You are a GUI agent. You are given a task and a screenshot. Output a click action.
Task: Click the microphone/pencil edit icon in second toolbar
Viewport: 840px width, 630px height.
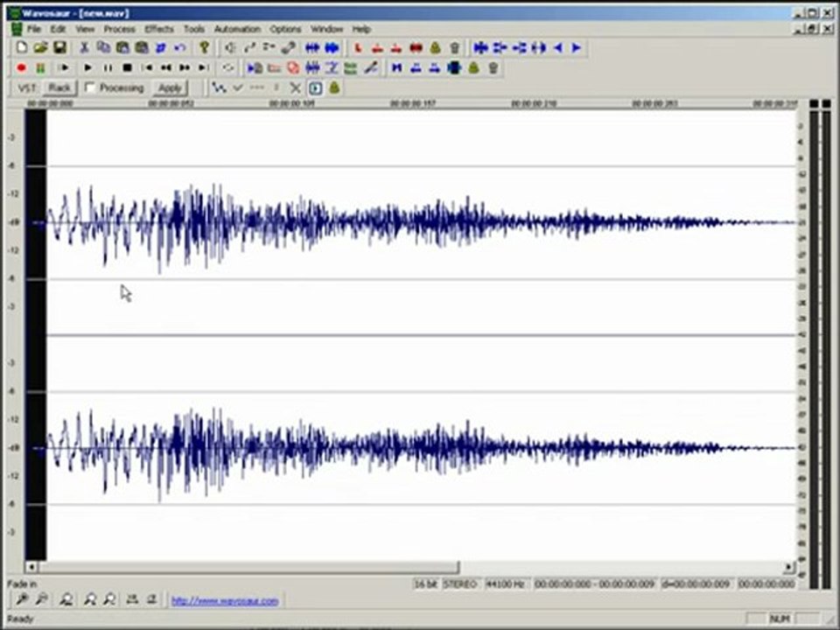[x=371, y=68]
